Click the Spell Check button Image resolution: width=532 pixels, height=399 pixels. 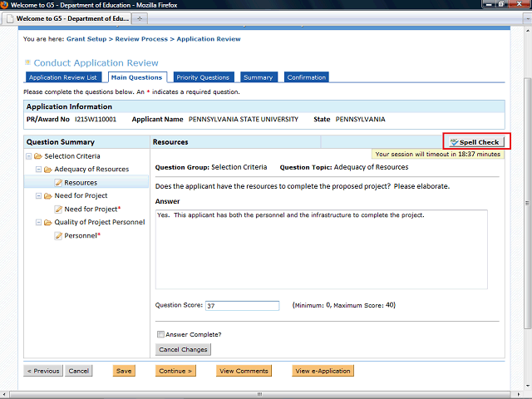click(x=475, y=142)
